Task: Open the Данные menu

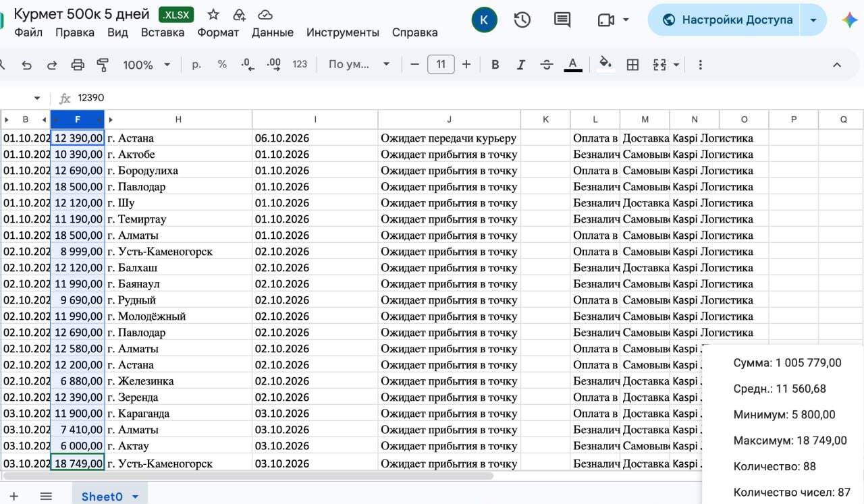Action: tap(273, 32)
